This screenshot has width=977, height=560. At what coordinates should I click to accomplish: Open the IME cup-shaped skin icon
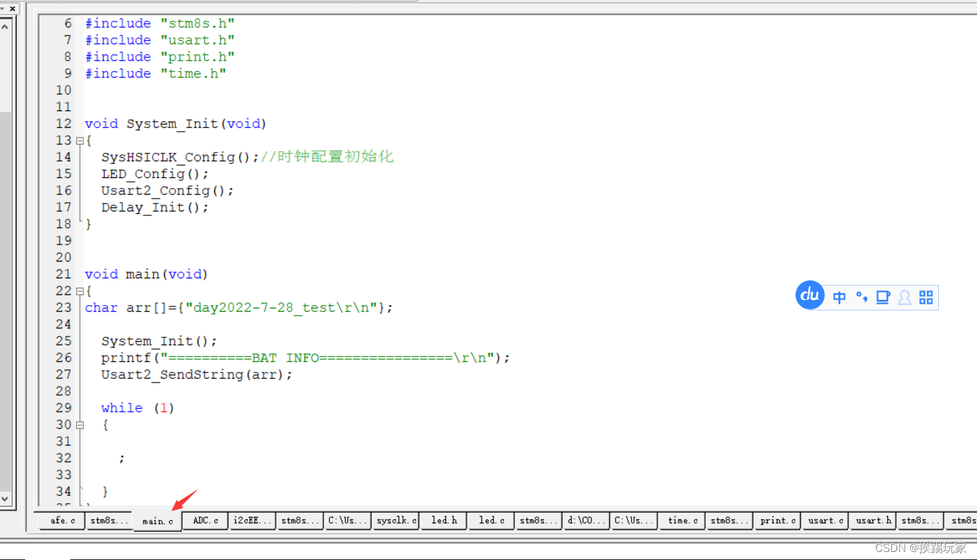coord(883,297)
